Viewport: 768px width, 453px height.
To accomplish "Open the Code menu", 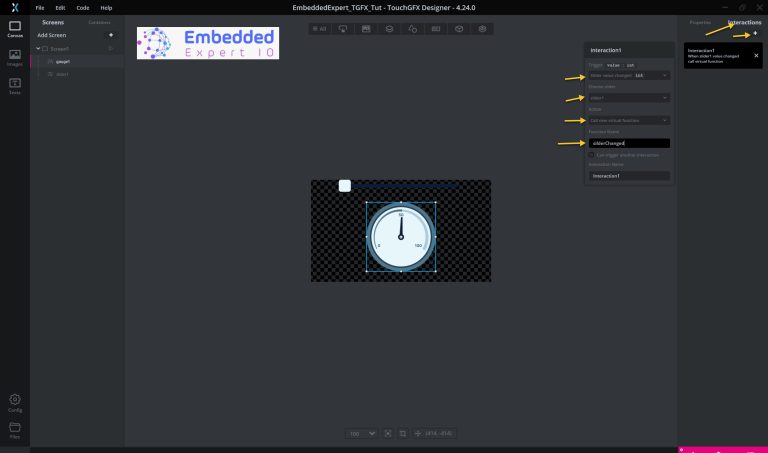I will 83,8.
